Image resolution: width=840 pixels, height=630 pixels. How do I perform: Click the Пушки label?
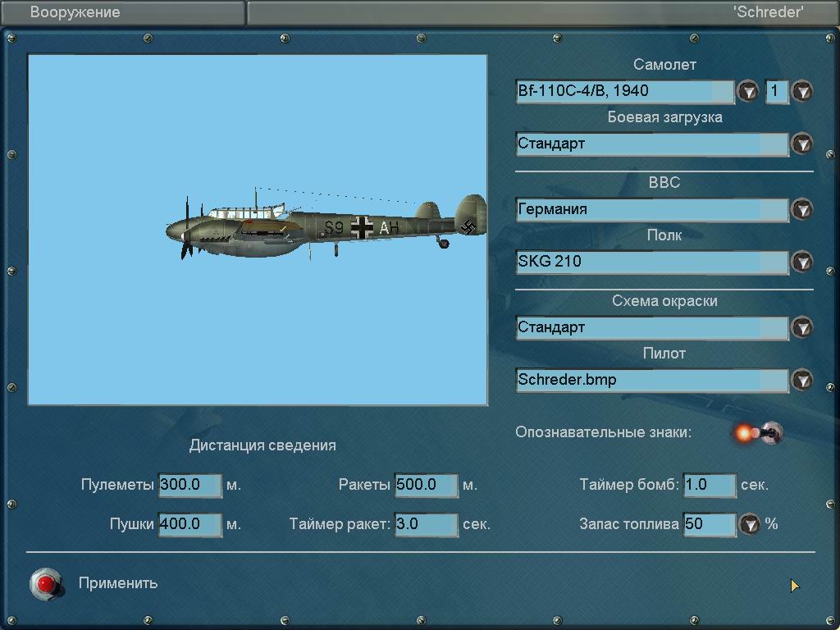pyautogui.click(x=132, y=524)
